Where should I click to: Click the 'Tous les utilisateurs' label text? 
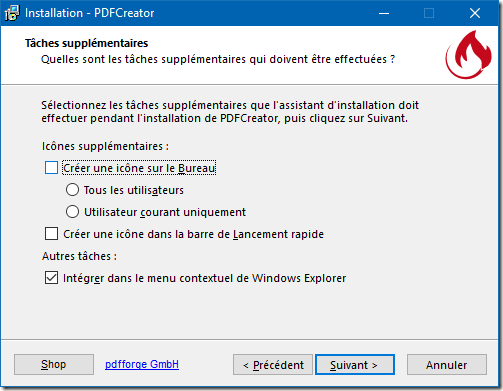[x=134, y=190]
